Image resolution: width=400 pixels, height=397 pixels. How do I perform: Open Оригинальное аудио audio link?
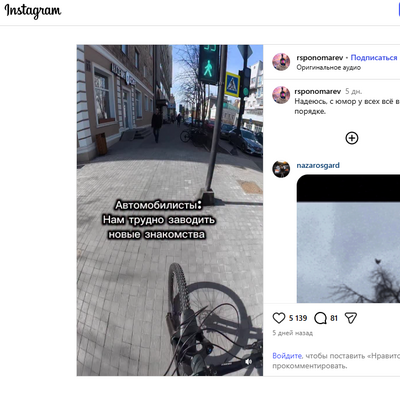pos(329,67)
